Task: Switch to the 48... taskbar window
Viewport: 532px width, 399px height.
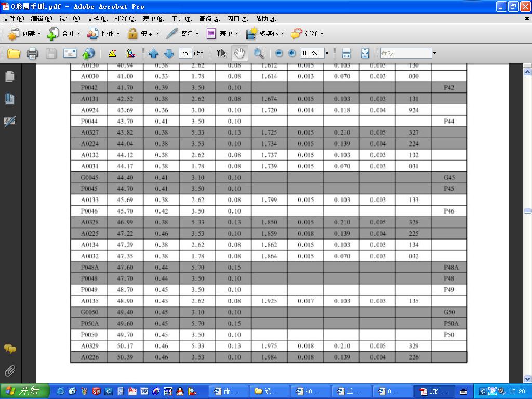Action: [311, 391]
